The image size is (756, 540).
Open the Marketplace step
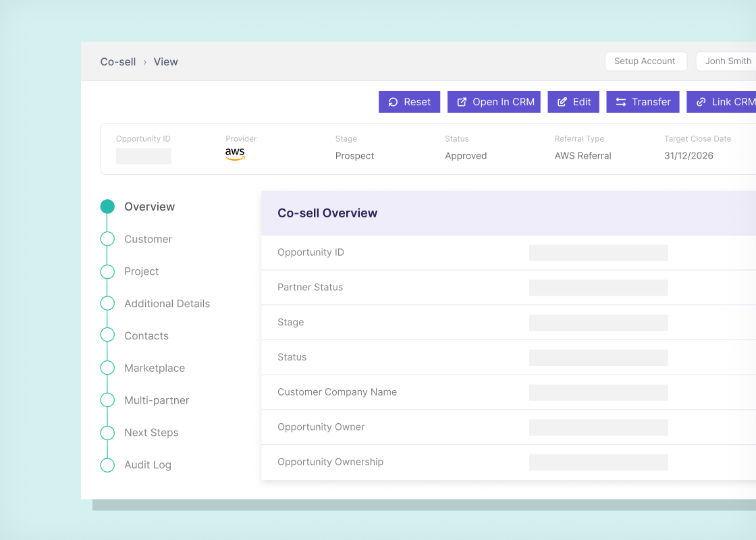155,369
